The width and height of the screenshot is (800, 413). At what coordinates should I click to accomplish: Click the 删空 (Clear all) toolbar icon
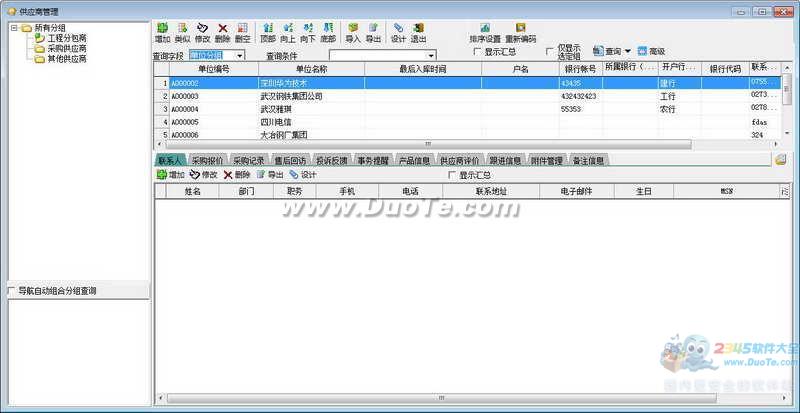(x=242, y=31)
